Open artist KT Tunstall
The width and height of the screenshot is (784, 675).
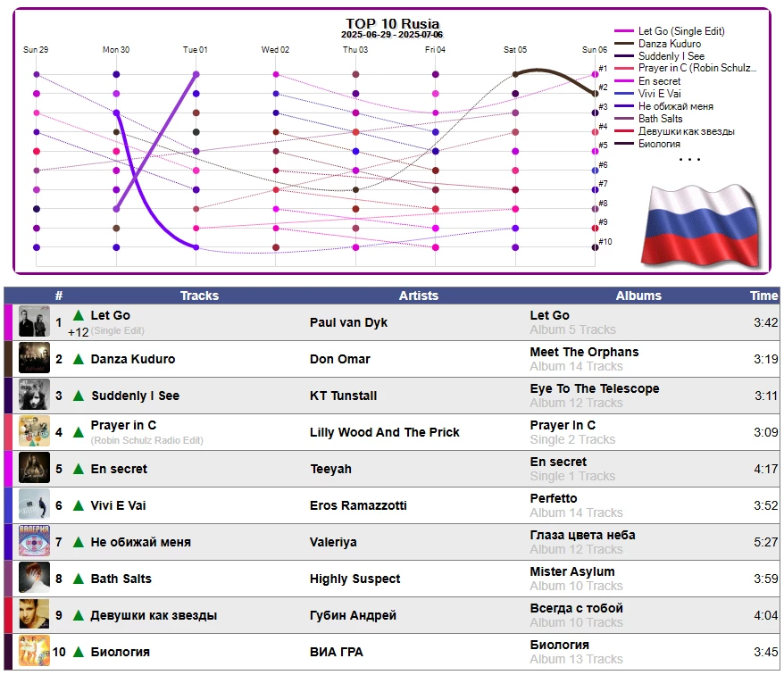344,396
